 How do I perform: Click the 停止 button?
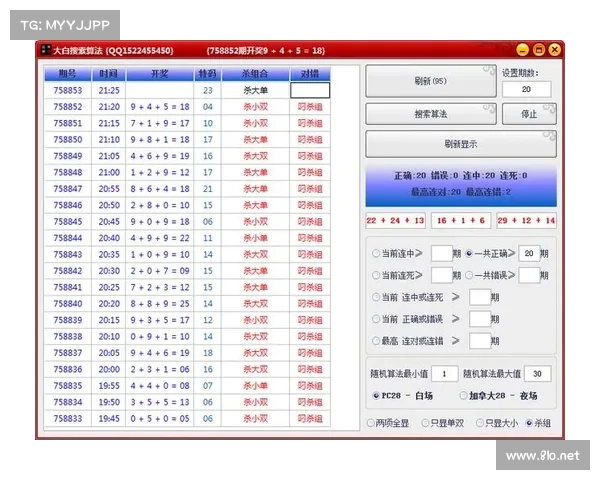[529, 114]
